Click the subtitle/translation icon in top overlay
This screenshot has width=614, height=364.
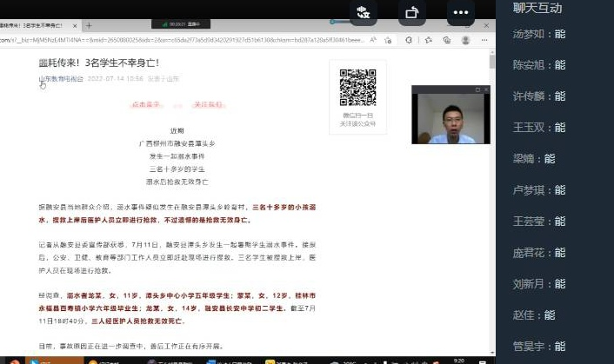364,12
